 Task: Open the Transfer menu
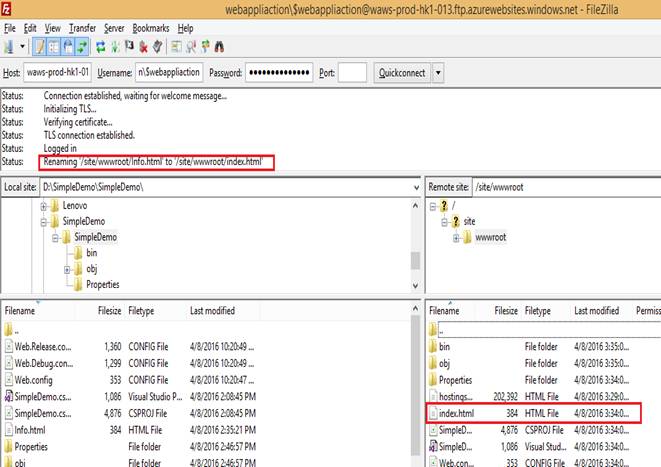(x=83, y=28)
